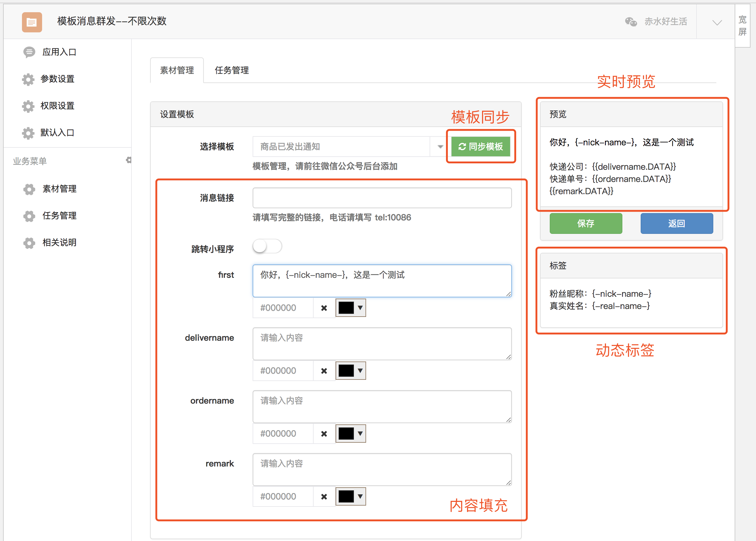Viewport: 756px width, 541px height.
Task: Open the account chevron dropdown at top right
Action: (717, 22)
